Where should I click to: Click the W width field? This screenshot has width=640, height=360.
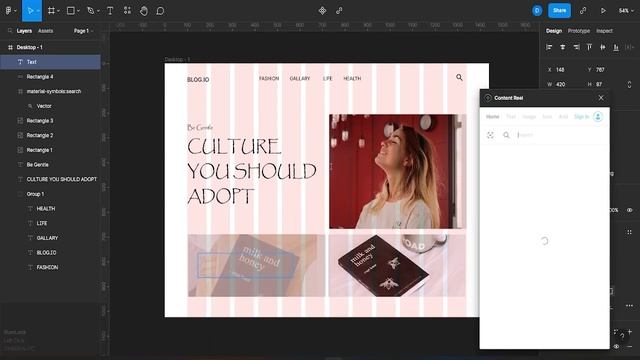coord(564,84)
